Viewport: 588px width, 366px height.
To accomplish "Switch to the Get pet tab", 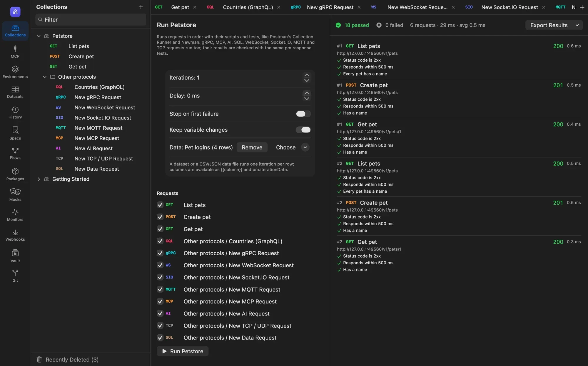I will tap(180, 7).
